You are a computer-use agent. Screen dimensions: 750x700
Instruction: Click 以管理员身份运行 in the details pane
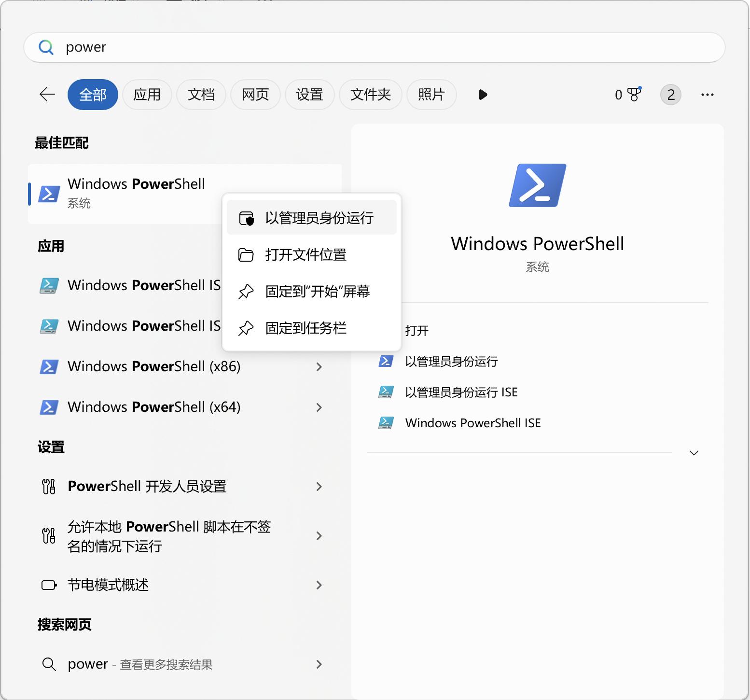[451, 362]
